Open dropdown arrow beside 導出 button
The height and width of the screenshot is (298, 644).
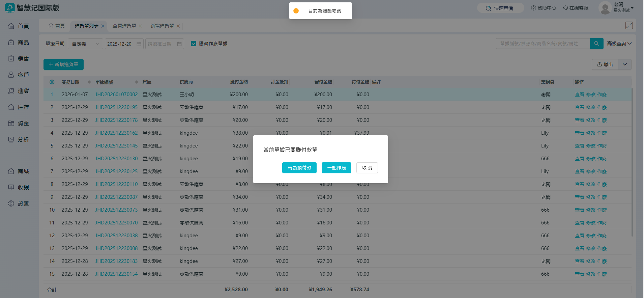(x=624, y=64)
